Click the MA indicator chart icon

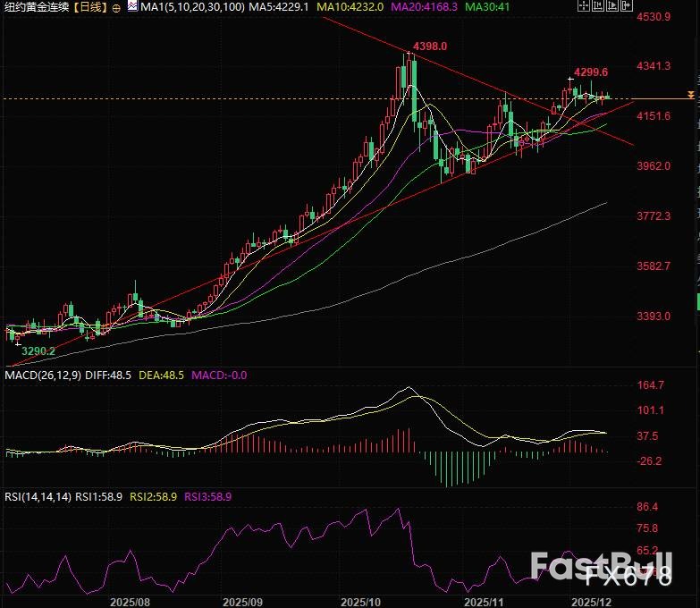click(x=132, y=7)
